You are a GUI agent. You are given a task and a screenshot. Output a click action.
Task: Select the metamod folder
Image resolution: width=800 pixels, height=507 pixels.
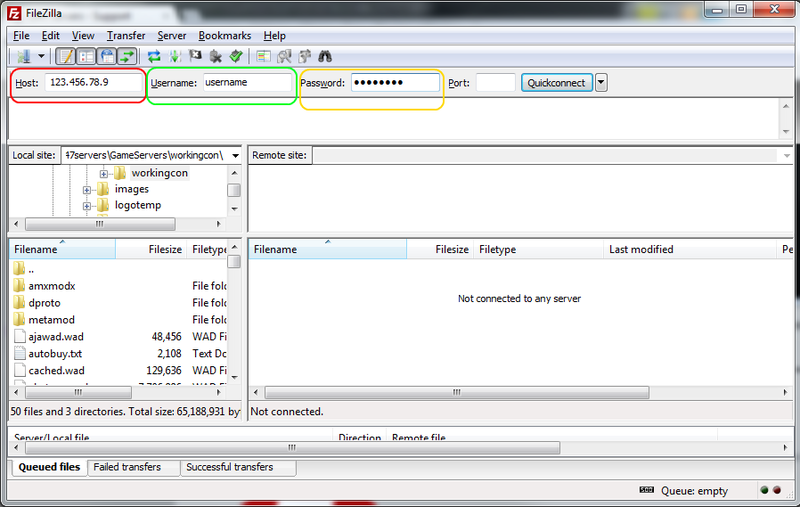tap(52, 320)
